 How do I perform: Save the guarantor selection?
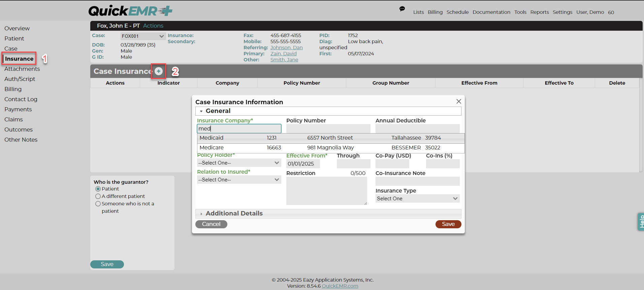point(107,264)
